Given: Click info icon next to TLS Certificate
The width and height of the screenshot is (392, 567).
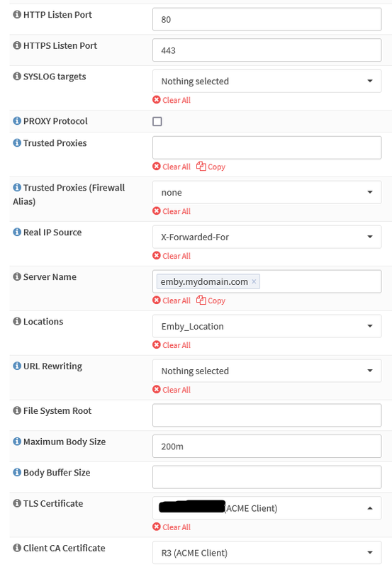Looking at the screenshot, I should 17,503.
